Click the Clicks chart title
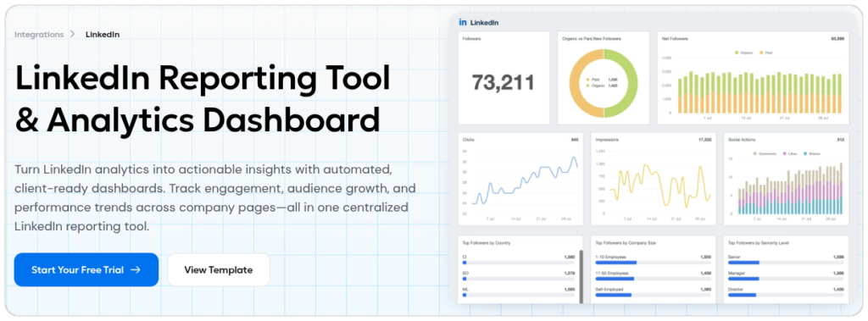 point(468,140)
